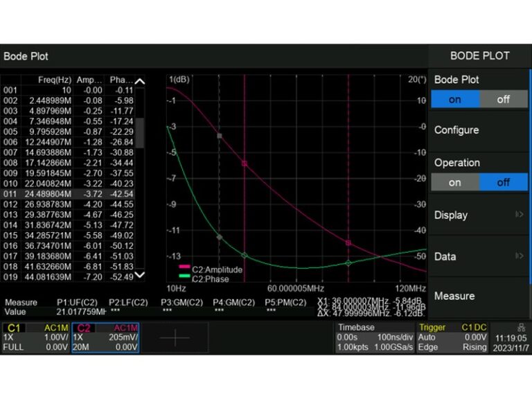Turn Bode Plot off
532x399 pixels.
[504, 100]
